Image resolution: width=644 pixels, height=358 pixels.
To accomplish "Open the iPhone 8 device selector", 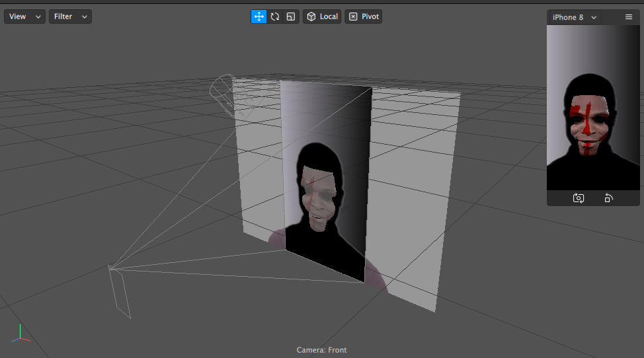I will (x=574, y=17).
